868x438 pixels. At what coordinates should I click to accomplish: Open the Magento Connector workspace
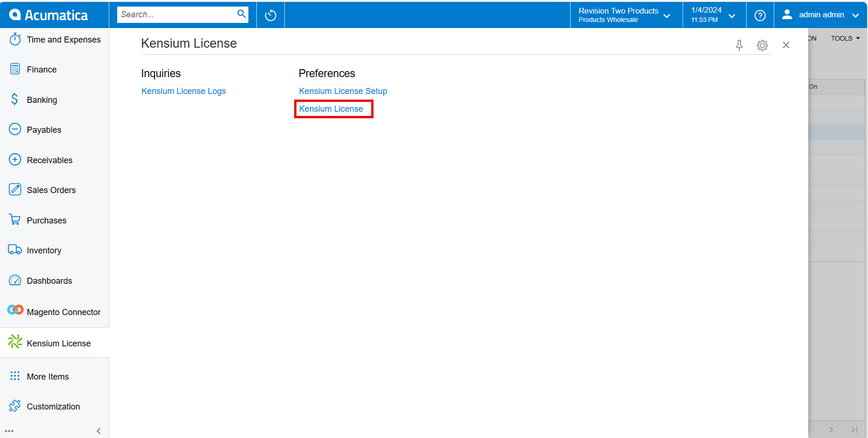[x=64, y=312]
